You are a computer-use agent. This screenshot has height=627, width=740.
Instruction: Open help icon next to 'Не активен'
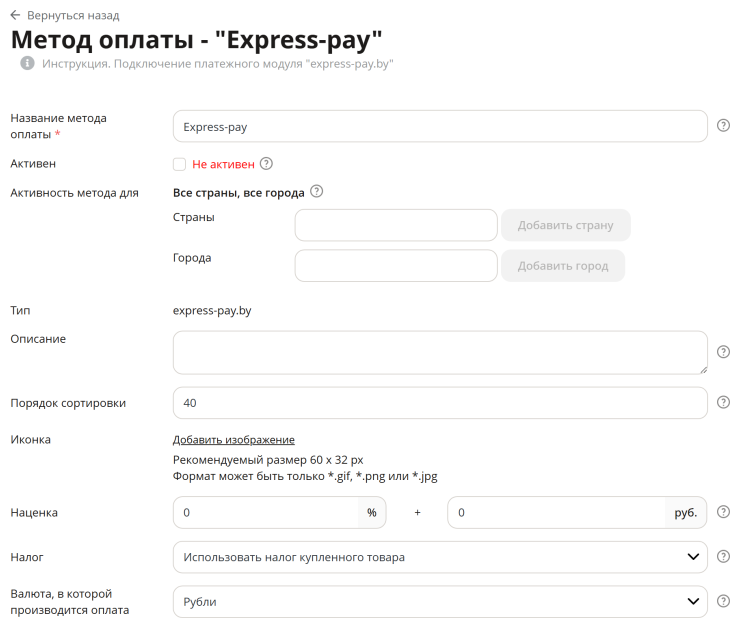pos(266,164)
